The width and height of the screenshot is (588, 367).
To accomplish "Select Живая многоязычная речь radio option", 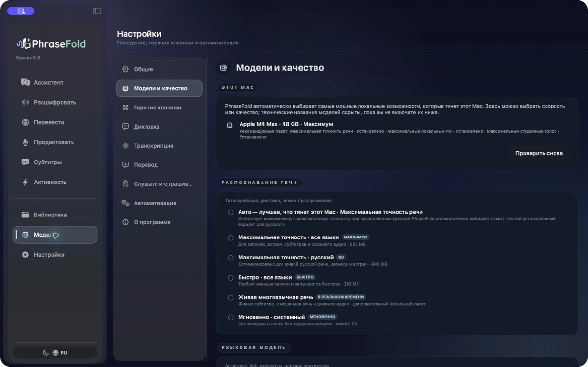I will coord(231,298).
